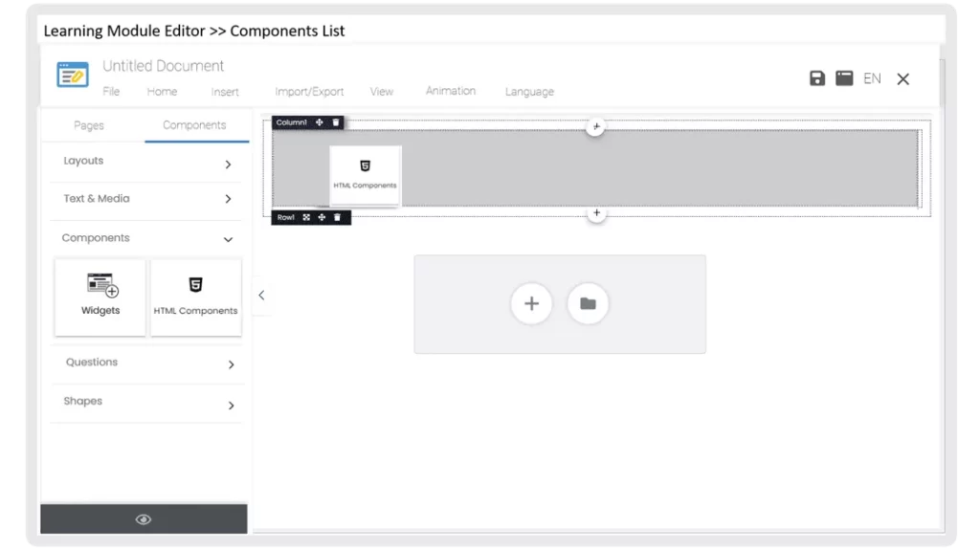980x550 pixels.
Task: Delete Row1 using its trash icon
Action: (x=338, y=217)
